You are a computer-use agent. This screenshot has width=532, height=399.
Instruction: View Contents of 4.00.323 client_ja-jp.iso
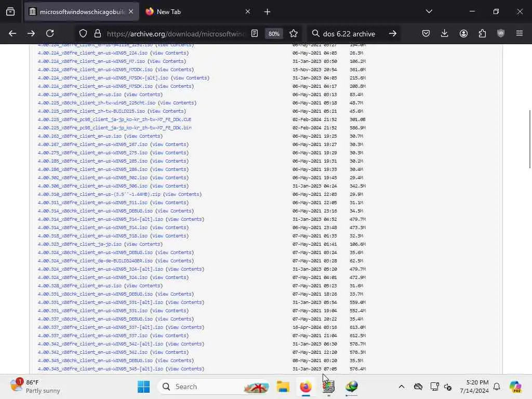(143, 244)
